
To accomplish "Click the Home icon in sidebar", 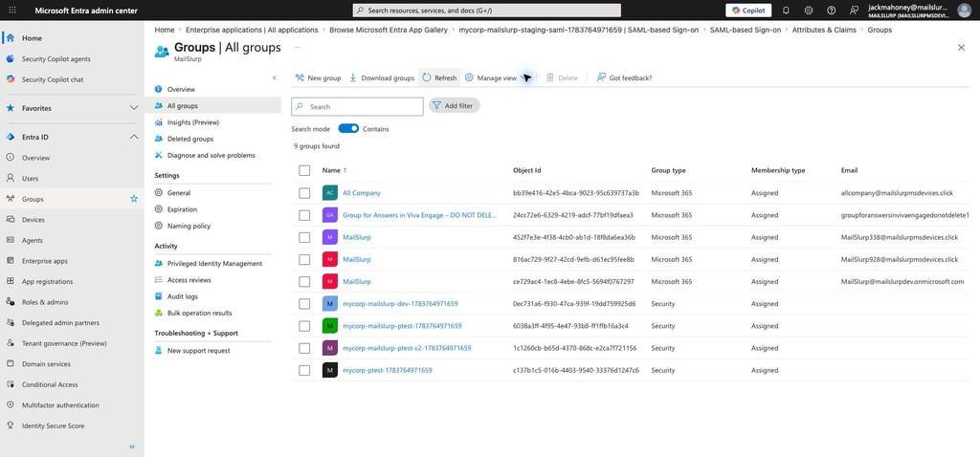I will [x=10, y=38].
